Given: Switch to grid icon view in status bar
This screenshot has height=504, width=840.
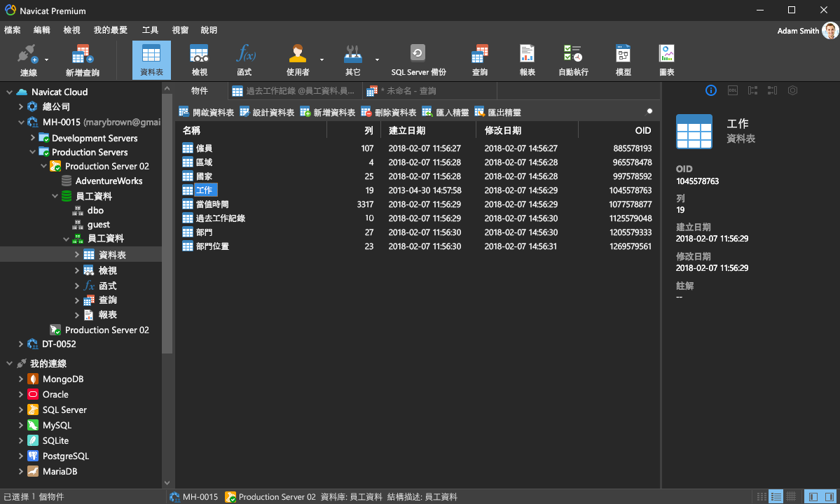Looking at the screenshot, I should 791,497.
